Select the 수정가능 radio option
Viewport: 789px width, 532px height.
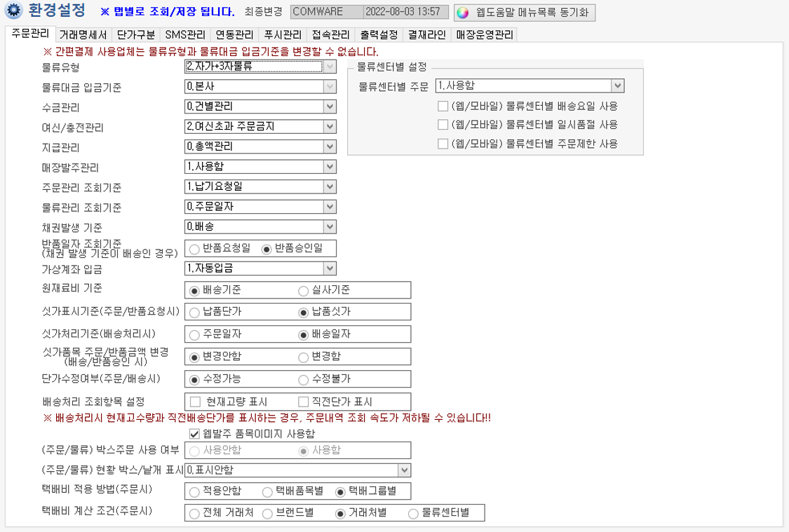(x=194, y=380)
